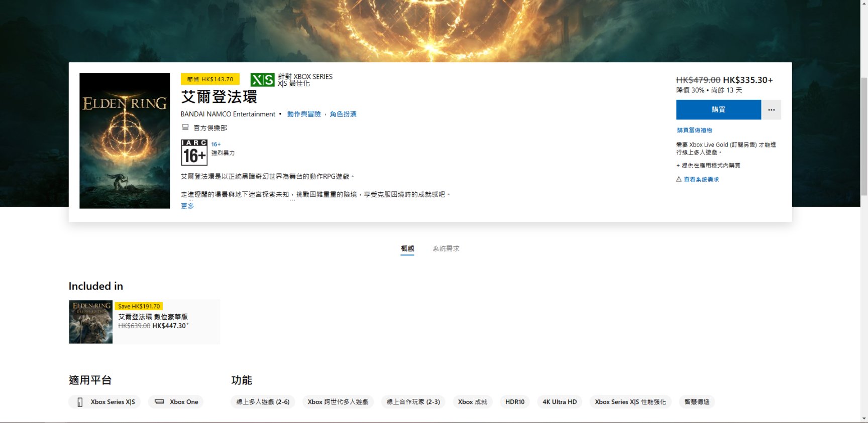Open the 動作與冒險 genre link
The image size is (868, 423).
[x=304, y=114]
